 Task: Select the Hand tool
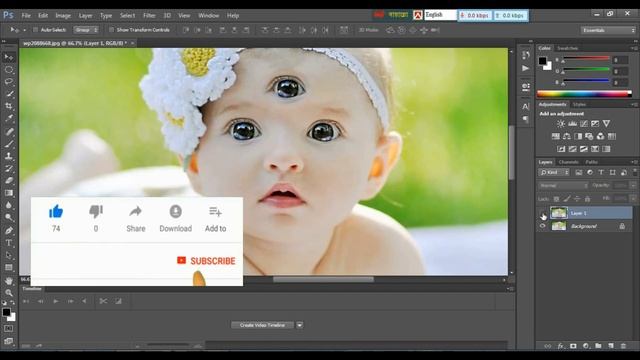tap(9, 281)
